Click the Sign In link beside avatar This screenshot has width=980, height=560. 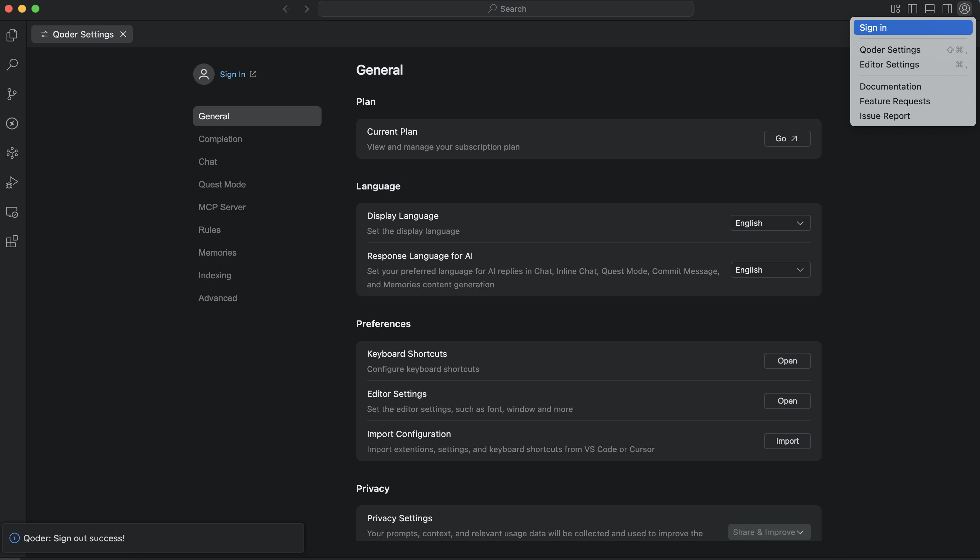click(232, 74)
